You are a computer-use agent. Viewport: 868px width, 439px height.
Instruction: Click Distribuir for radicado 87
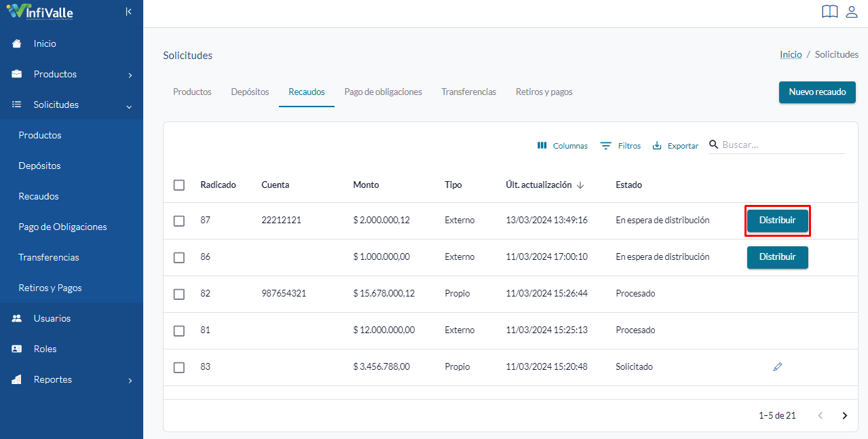(778, 221)
